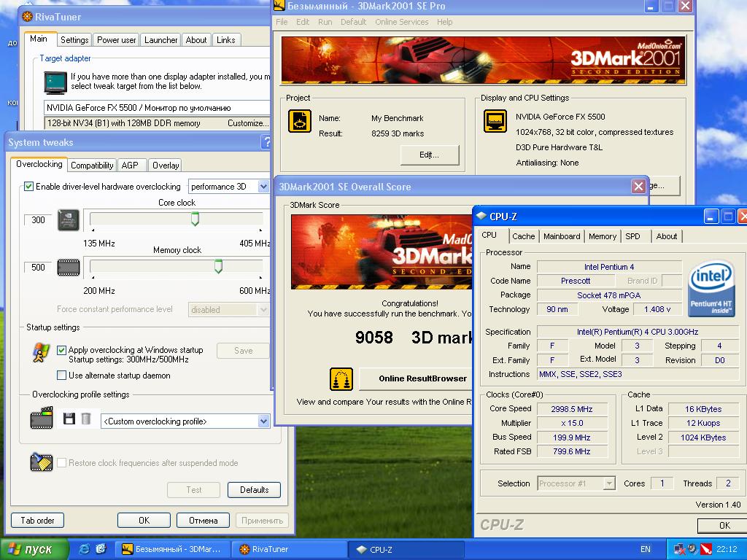Click the first system tray icon
Screen dimensions: 747x560
click(679, 549)
